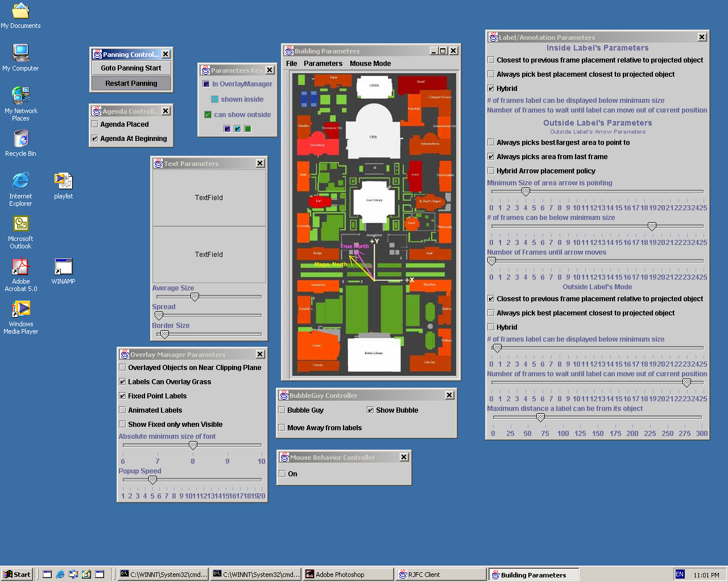Click the purple 'In OverlayManager' legend icon

206,84
